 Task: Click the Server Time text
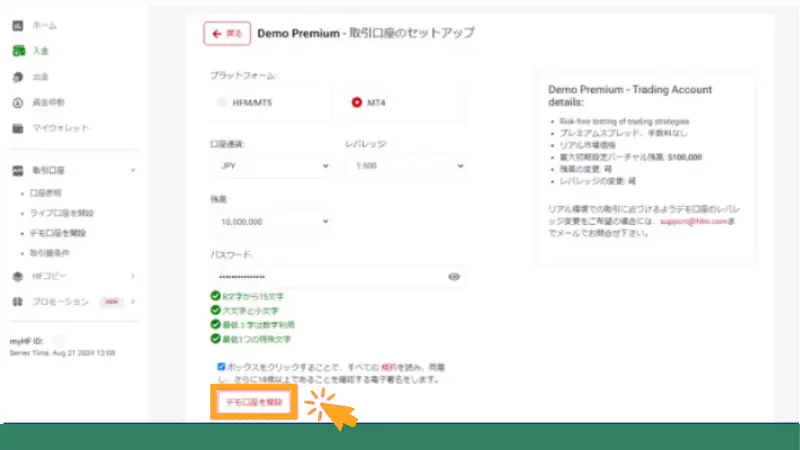[x=62, y=353]
